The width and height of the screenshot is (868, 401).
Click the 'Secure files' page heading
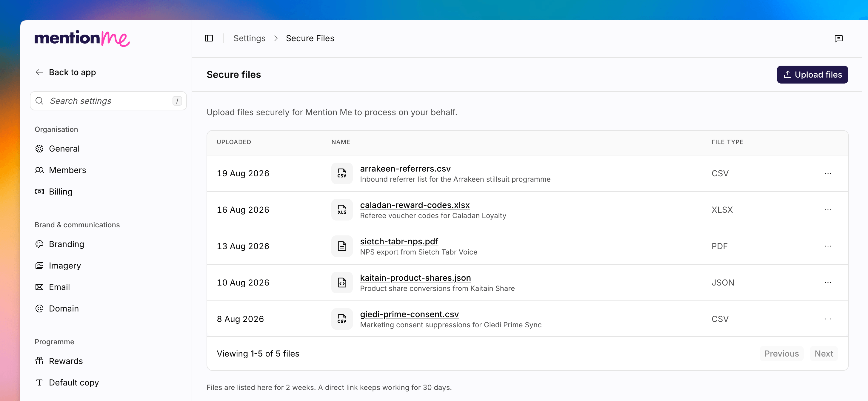click(x=233, y=75)
